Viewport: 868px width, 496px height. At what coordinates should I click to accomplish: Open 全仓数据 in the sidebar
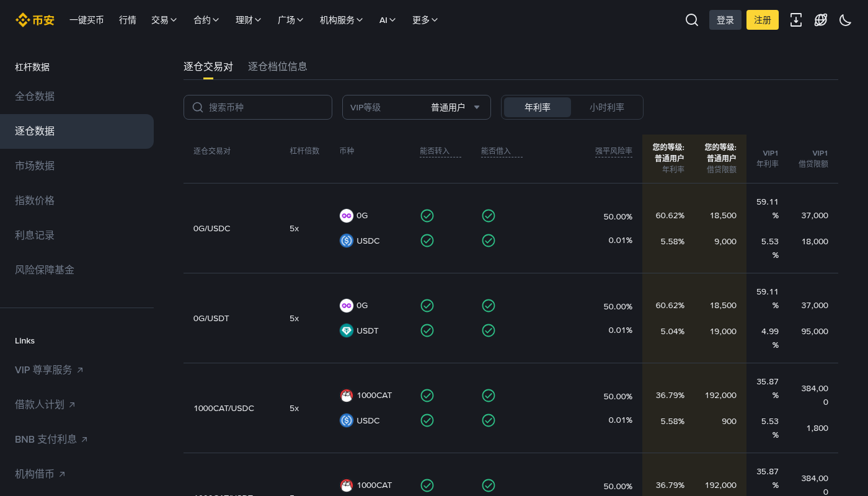pos(77,97)
